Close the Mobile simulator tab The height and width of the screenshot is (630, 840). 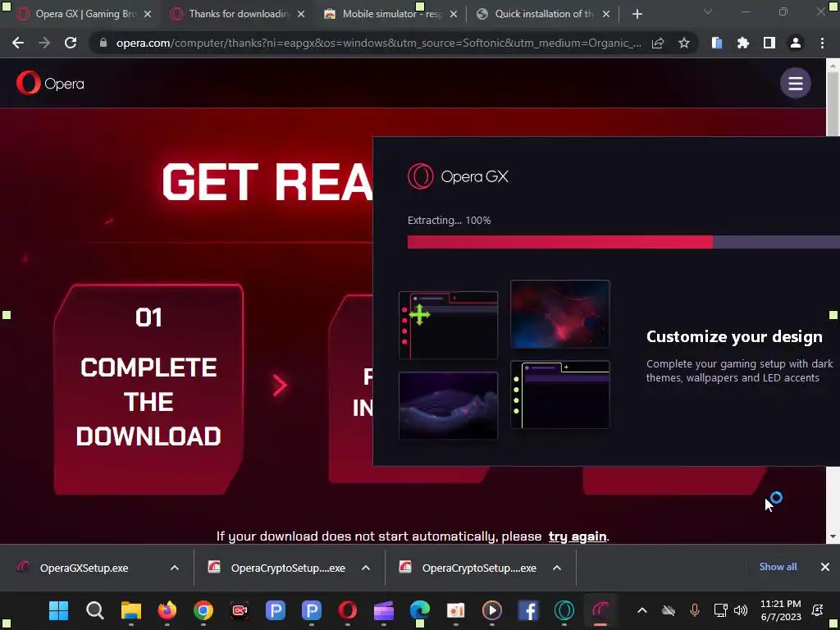(x=454, y=15)
